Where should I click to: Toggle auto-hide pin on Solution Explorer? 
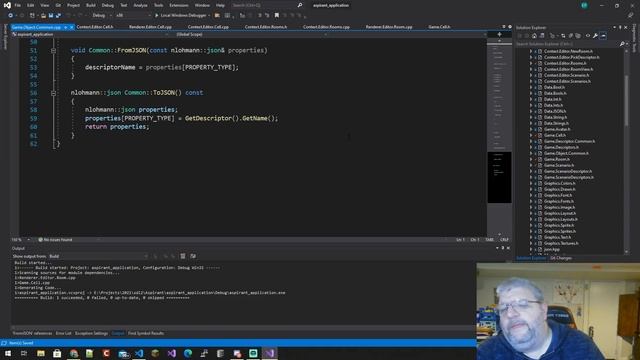[x=620, y=27]
